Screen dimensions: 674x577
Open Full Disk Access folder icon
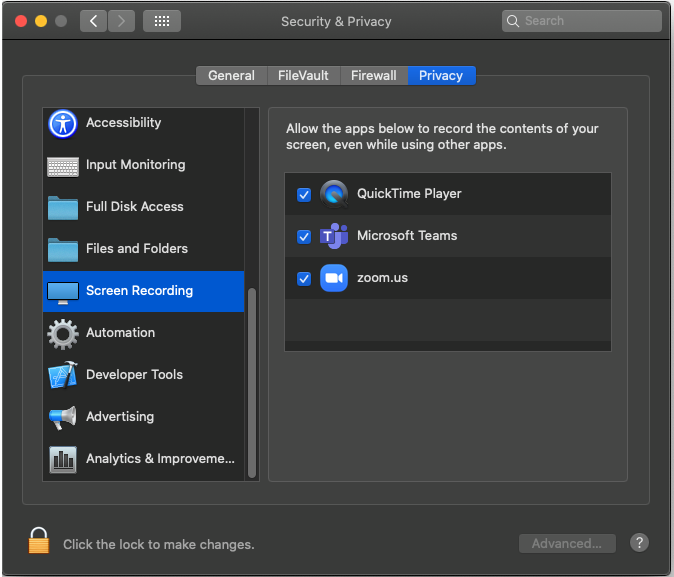(x=63, y=208)
